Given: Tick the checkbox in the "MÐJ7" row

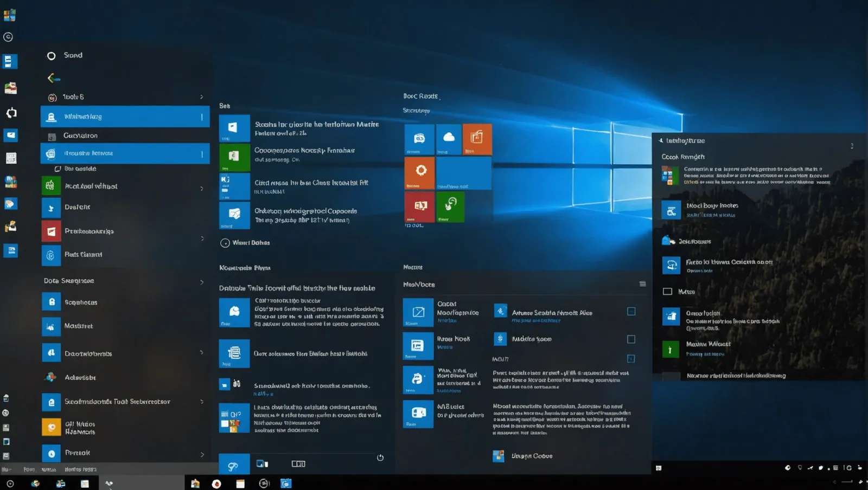Looking at the screenshot, I should click(631, 359).
